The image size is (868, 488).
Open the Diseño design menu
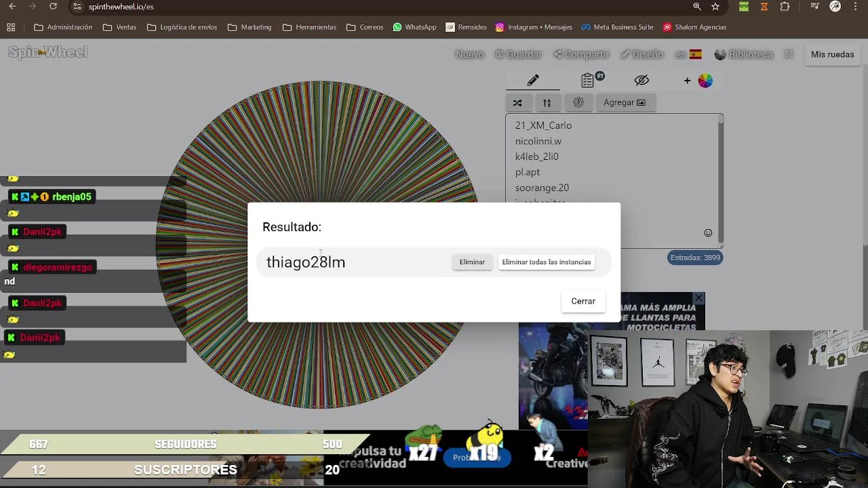tap(642, 54)
